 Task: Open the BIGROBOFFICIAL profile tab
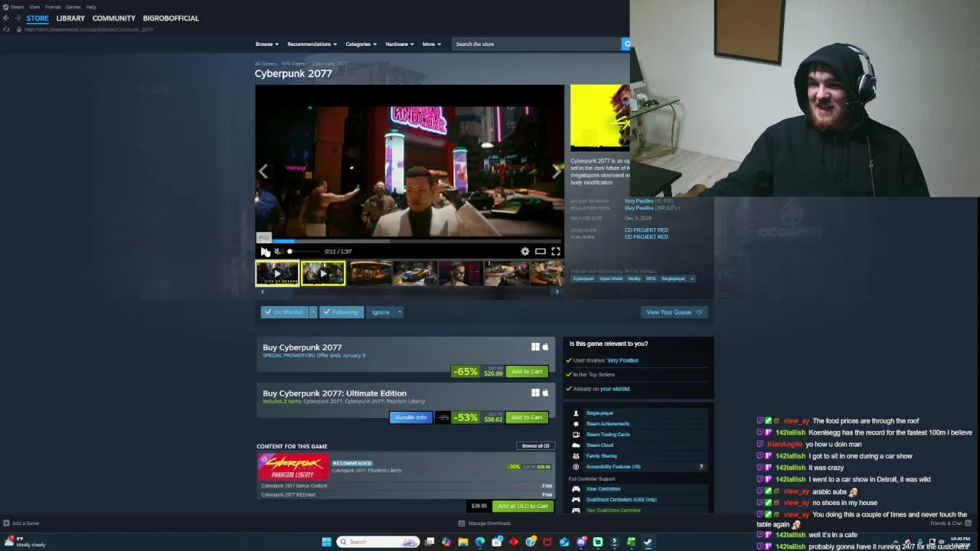click(171, 18)
